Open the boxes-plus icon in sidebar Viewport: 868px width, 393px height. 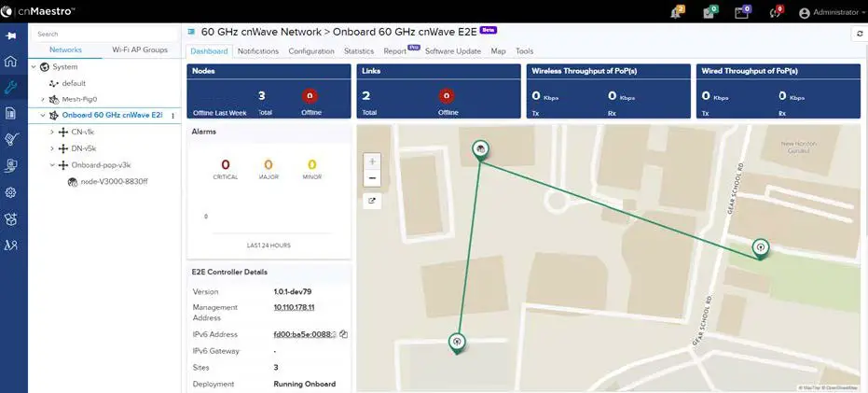point(10,219)
